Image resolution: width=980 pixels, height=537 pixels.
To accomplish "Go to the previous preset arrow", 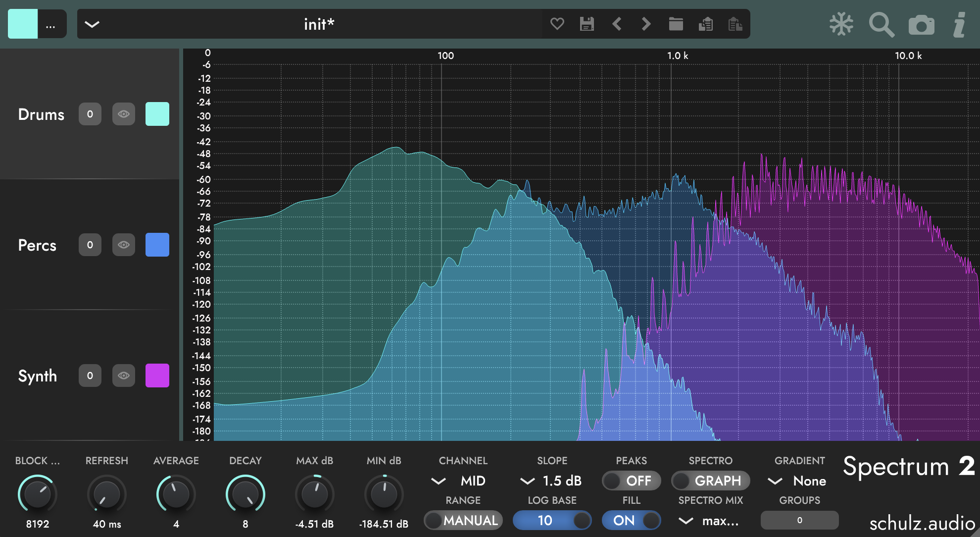I will click(617, 24).
